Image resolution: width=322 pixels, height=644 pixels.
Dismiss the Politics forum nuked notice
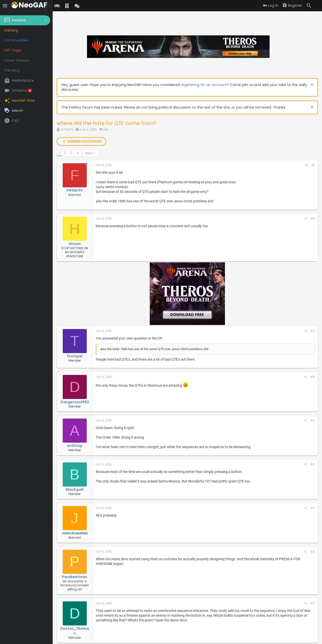312,107
